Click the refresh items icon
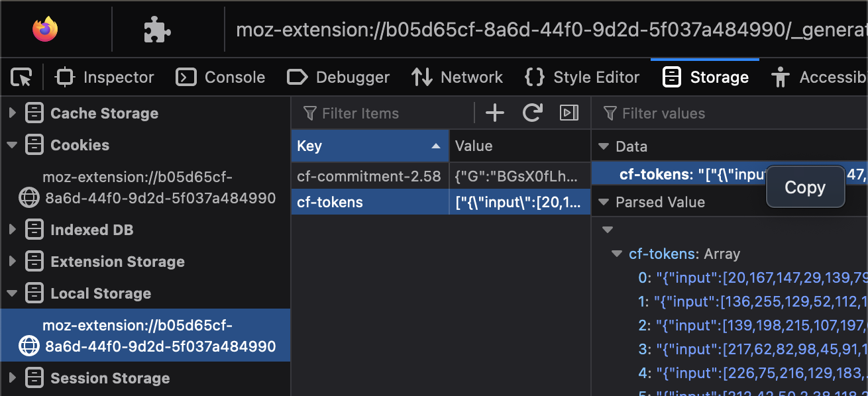This screenshot has height=396, width=868. coord(532,113)
